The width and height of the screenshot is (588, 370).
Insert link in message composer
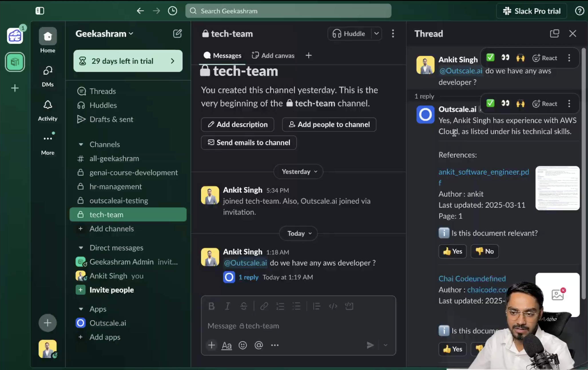[264, 306]
